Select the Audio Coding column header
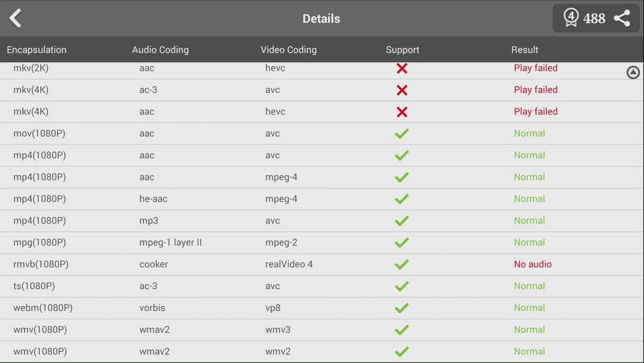 tap(160, 50)
